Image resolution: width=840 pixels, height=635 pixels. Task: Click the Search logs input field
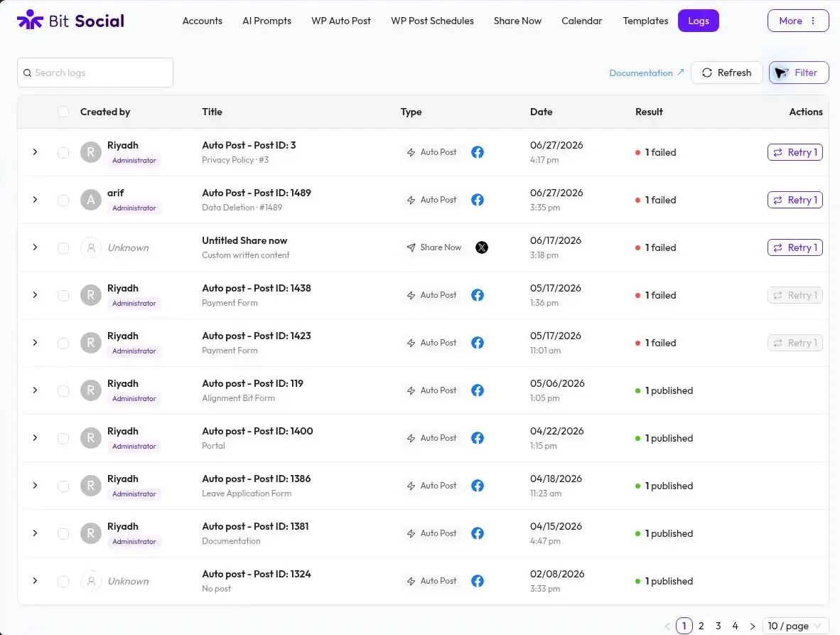tap(95, 73)
